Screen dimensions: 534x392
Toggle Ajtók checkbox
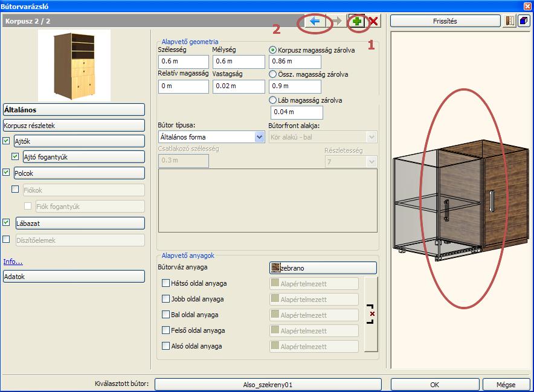(x=6, y=141)
